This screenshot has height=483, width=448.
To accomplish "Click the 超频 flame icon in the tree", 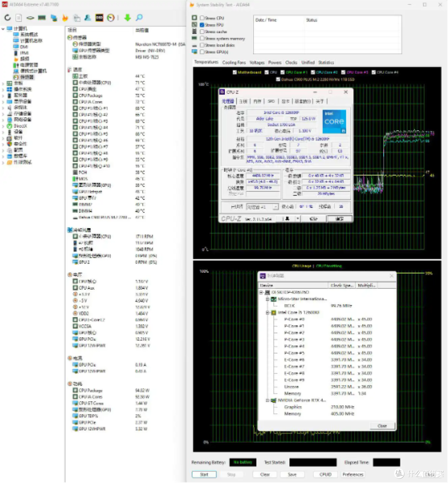I will (16, 59).
